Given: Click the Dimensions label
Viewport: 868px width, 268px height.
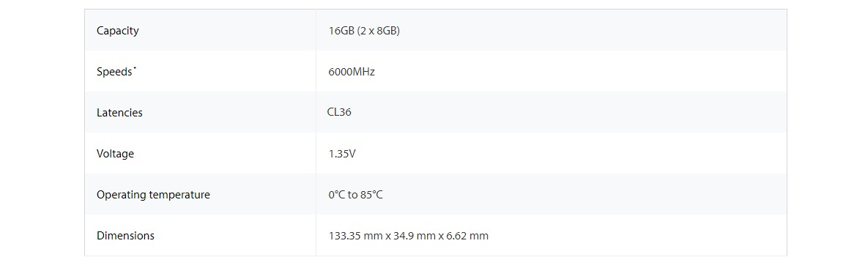Looking at the screenshot, I should (126, 236).
